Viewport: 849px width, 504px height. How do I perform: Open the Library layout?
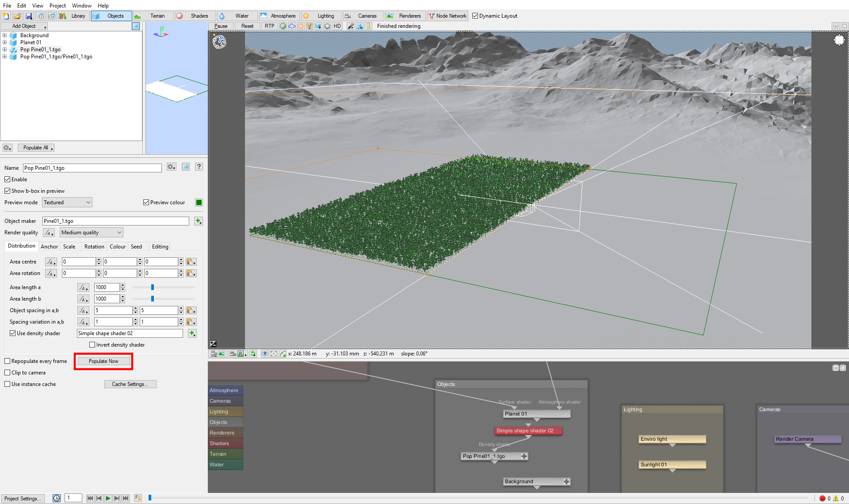click(x=74, y=16)
